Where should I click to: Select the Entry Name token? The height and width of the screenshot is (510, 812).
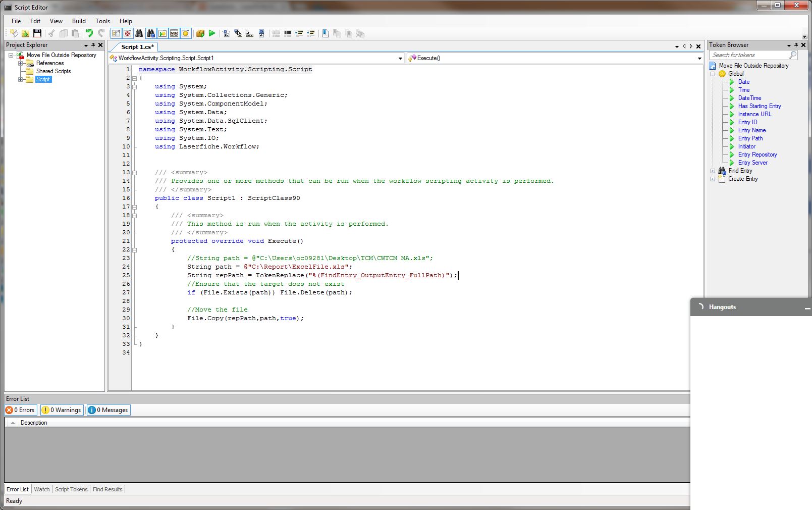click(751, 130)
